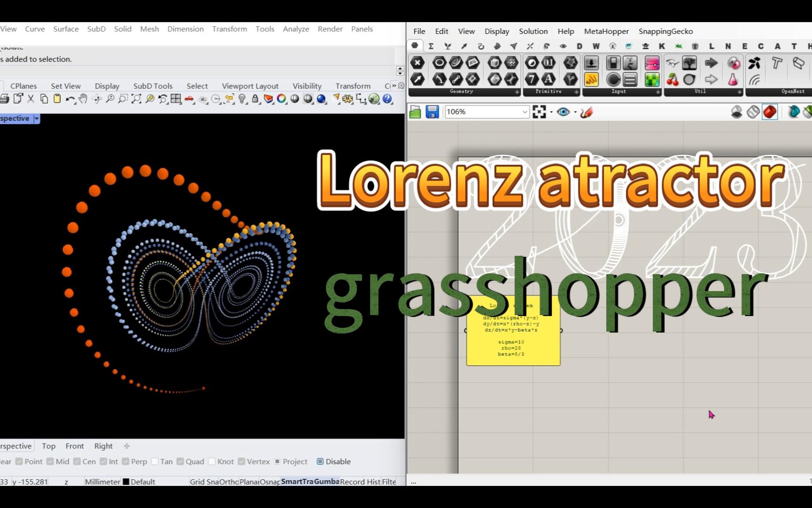The height and width of the screenshot is (508, 812).
Task: Select green pixel swatch icon in Input
Action: coord(652,79)
